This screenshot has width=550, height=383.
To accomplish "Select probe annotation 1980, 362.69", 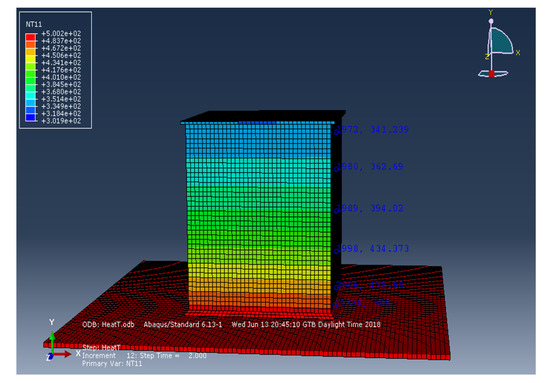I will (x=371, y=166).
